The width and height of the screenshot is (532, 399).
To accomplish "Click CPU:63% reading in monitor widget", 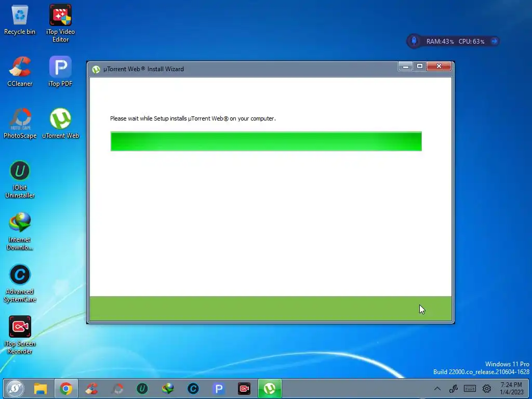I will 472,42.
